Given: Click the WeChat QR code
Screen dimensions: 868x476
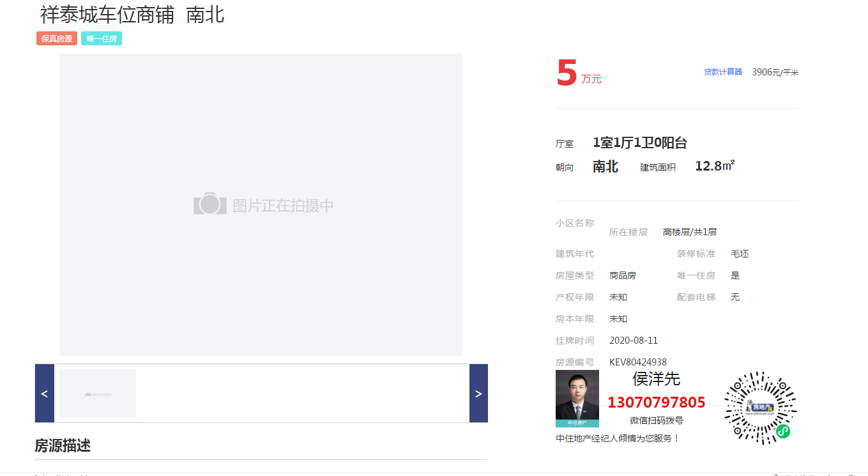Looking at the screenshot, I should (760, 406).
